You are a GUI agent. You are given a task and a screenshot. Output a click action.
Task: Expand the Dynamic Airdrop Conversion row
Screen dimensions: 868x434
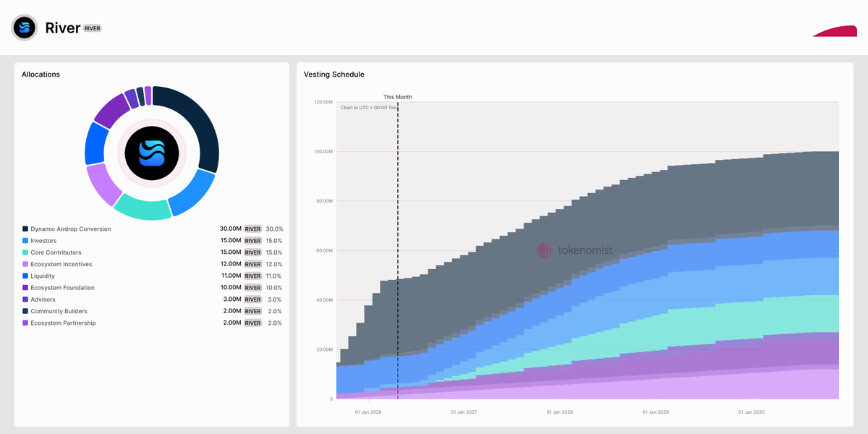coord(69,229)
